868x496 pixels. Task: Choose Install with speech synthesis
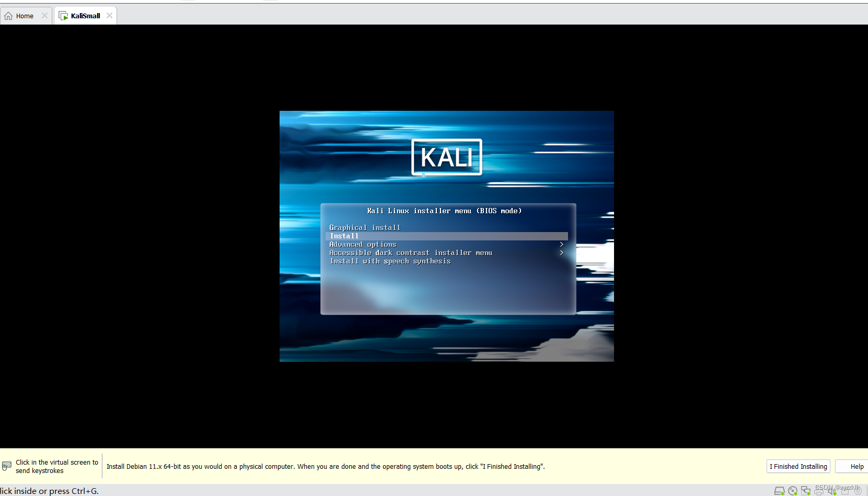pyautogui.click(x=390, y=261)
